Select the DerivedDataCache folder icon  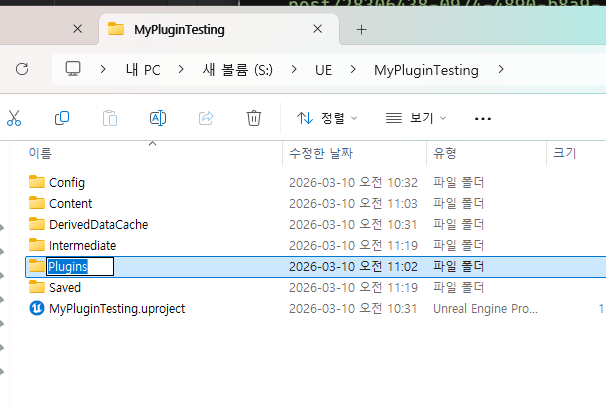37,224
